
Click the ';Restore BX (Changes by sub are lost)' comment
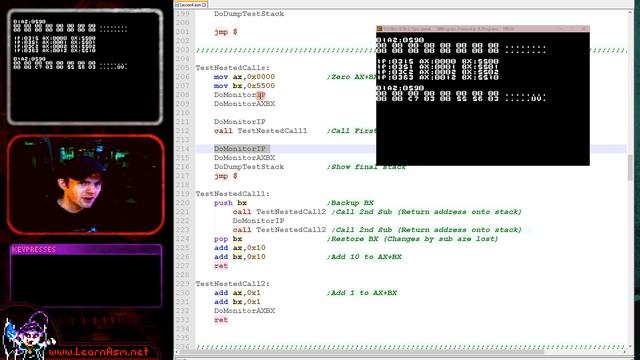[412, 239]
